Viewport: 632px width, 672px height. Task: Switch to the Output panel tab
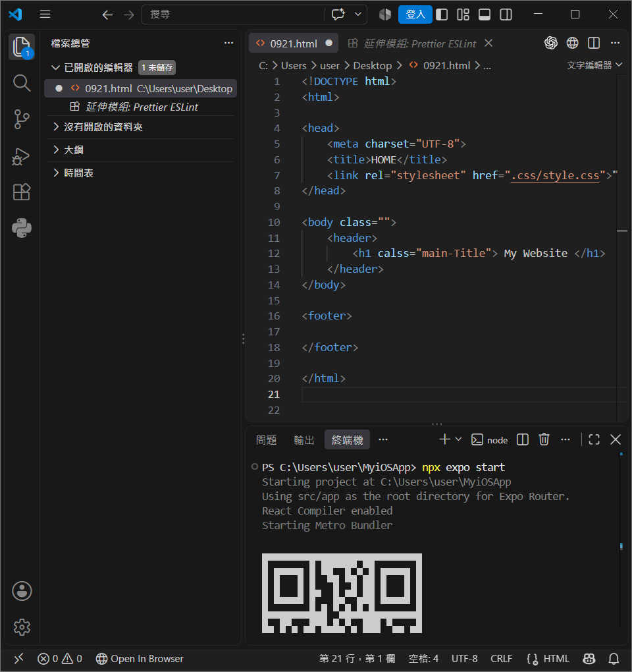pos(304,440)
